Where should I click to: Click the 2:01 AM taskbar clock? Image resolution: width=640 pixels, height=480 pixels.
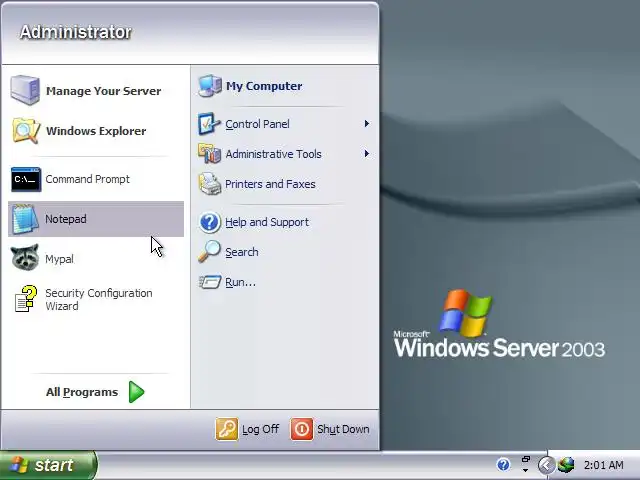coord(604,465)
